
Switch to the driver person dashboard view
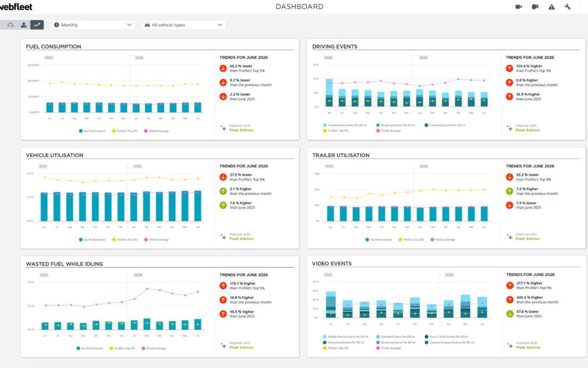click(x=23, y=25)
